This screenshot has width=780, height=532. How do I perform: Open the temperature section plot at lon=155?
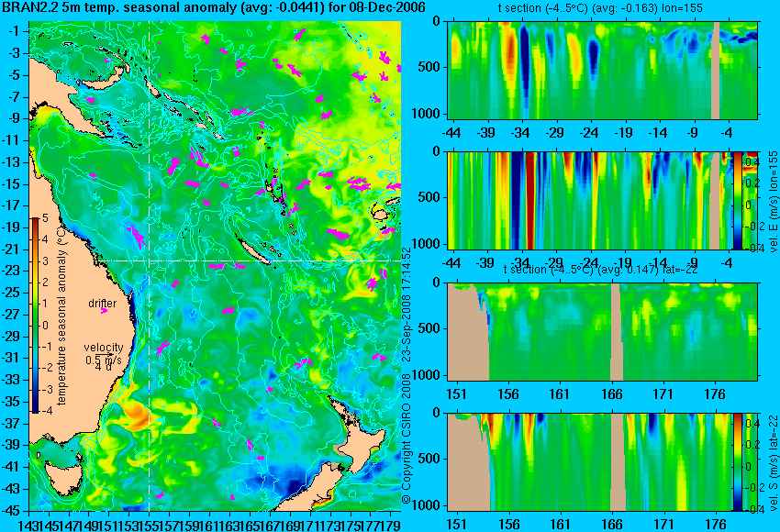[603, 70]
